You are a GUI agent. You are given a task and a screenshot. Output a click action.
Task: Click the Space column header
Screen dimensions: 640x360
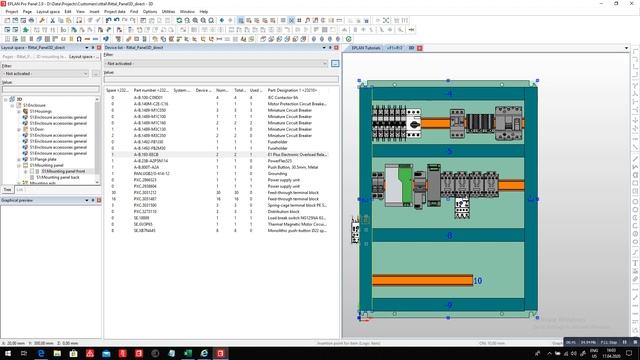(x=118, y=90)
